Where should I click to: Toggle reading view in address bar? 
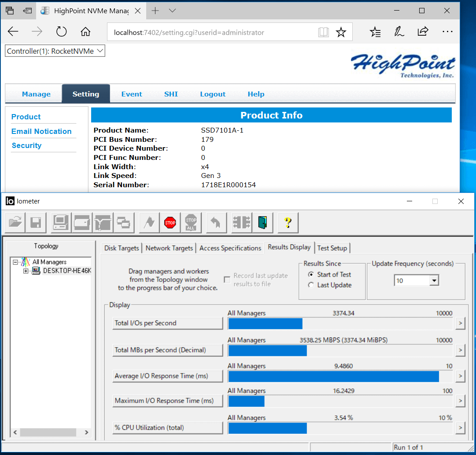coord(323,32)
